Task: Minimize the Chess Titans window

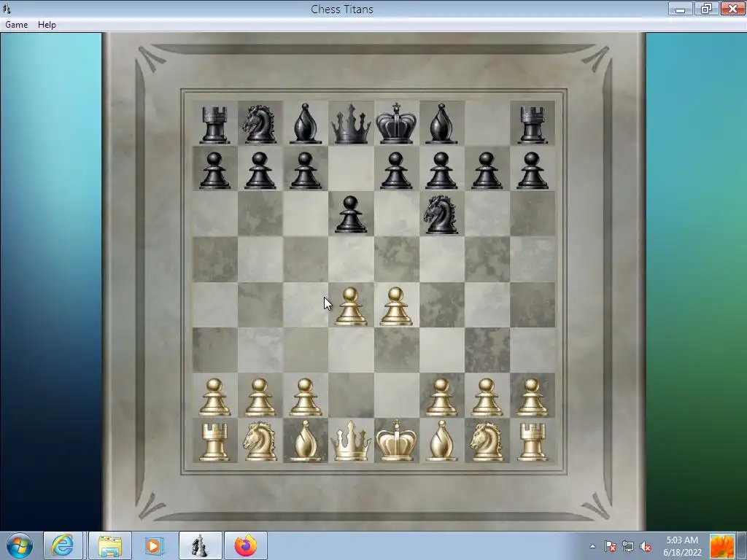Action: pos(680,9)
